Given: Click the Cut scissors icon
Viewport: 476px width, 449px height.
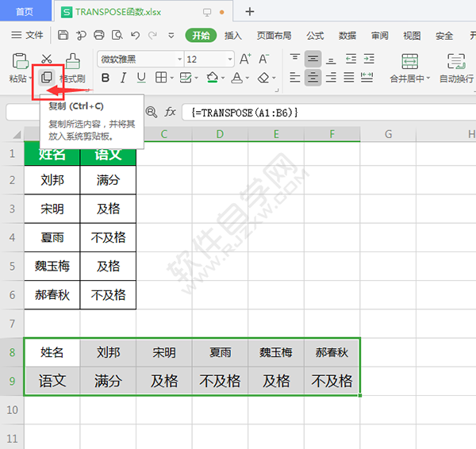Looking at the screenshot, I should tap(47, 59).
